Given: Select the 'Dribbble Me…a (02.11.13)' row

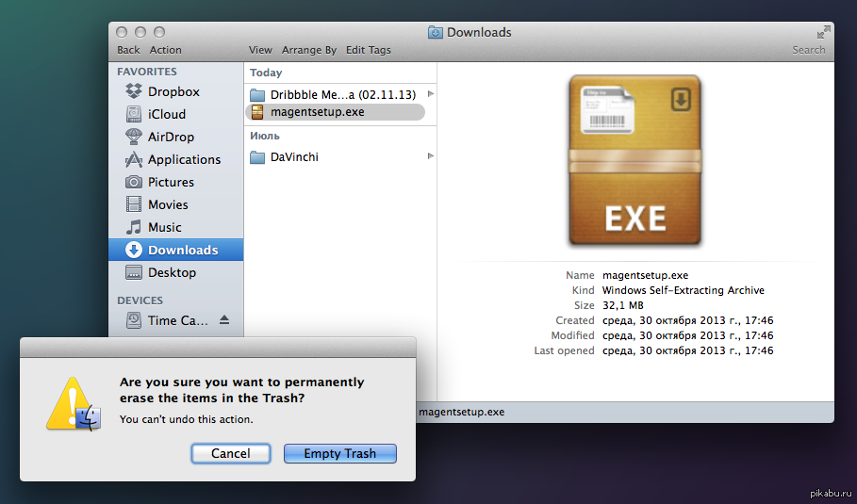Looking at the screenshot, I should coord(340,94).
